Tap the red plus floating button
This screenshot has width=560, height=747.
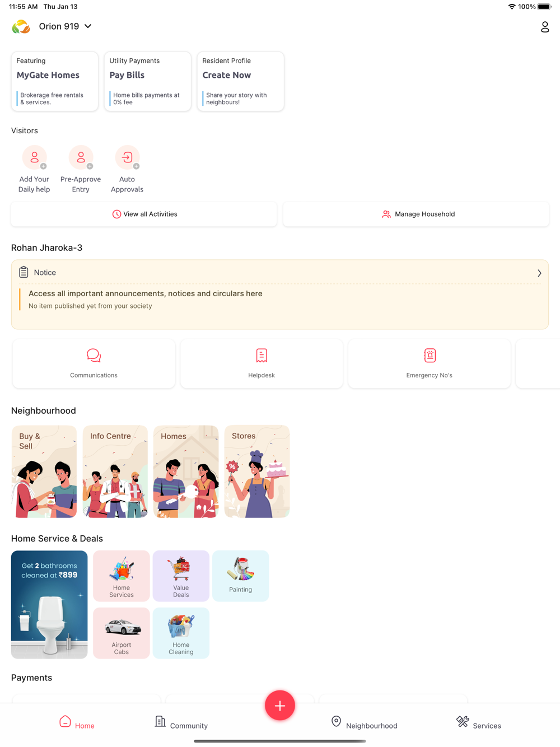tap(280, 706)
